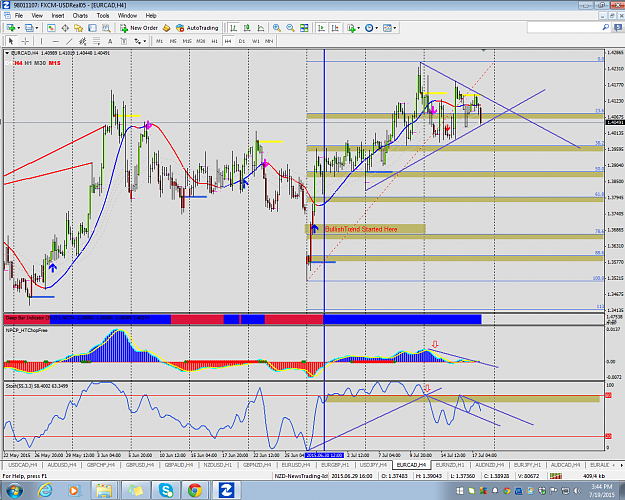
Task: Switch to M15 timeframe
Action: coord(187,41)
